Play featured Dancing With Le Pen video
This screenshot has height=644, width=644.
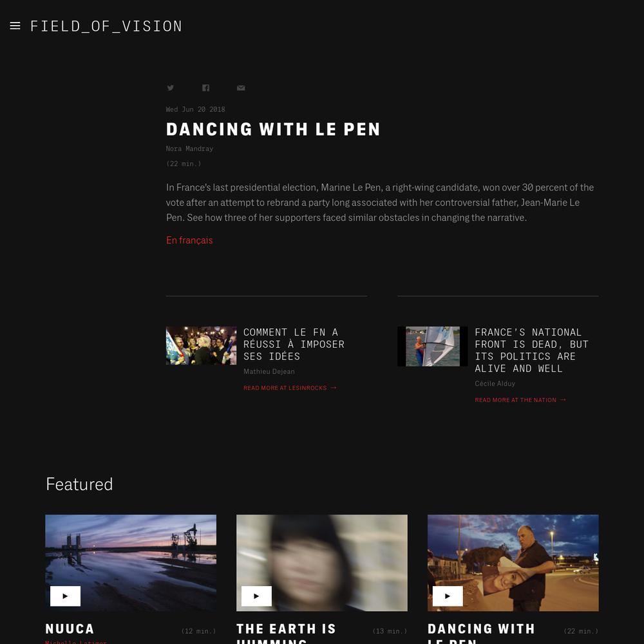448,596
